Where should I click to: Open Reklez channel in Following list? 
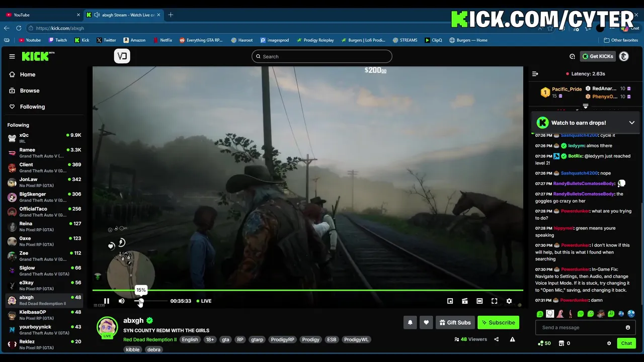pos(44,344)
